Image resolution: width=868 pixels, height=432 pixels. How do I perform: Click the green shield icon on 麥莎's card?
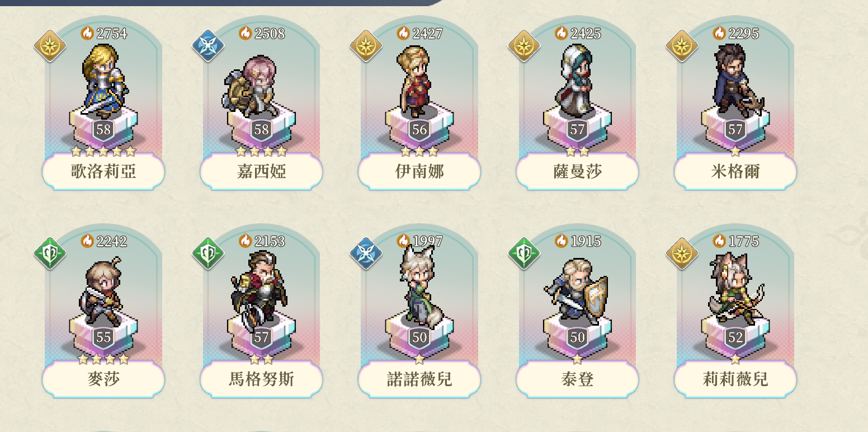(x=50, y=253)
